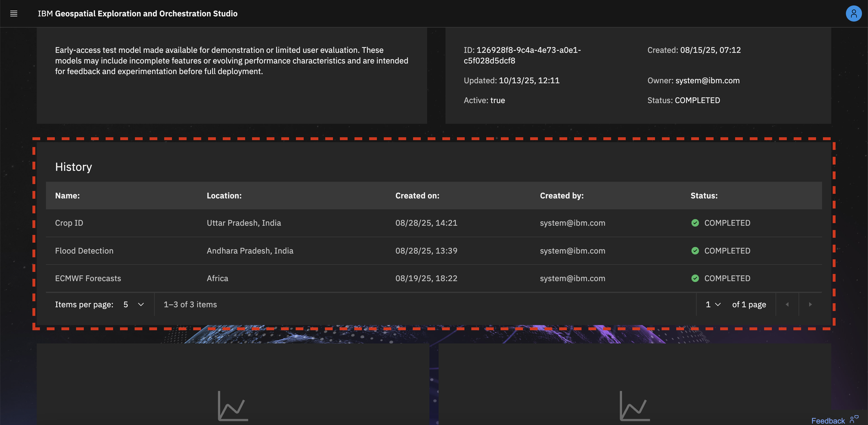868x425 pixels.
Task: Click the Crop ID completed status checkmark
Action: point(695,223)
